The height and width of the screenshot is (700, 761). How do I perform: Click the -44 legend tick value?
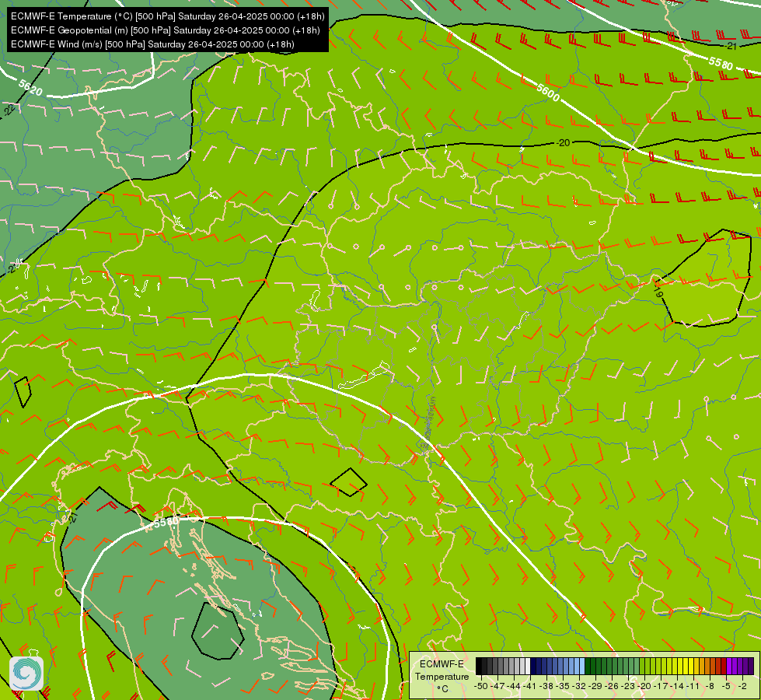[514, 687]
